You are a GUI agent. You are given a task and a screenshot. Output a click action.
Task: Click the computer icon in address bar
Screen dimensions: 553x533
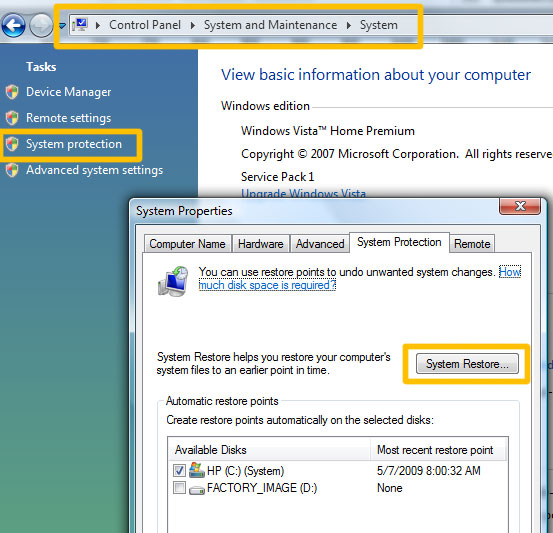[x=80, y=25]
